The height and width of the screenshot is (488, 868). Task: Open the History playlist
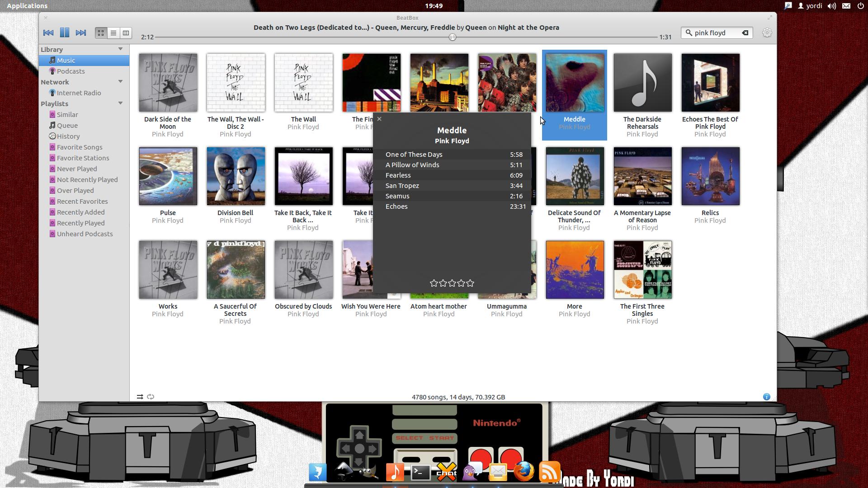coord(84,136)
